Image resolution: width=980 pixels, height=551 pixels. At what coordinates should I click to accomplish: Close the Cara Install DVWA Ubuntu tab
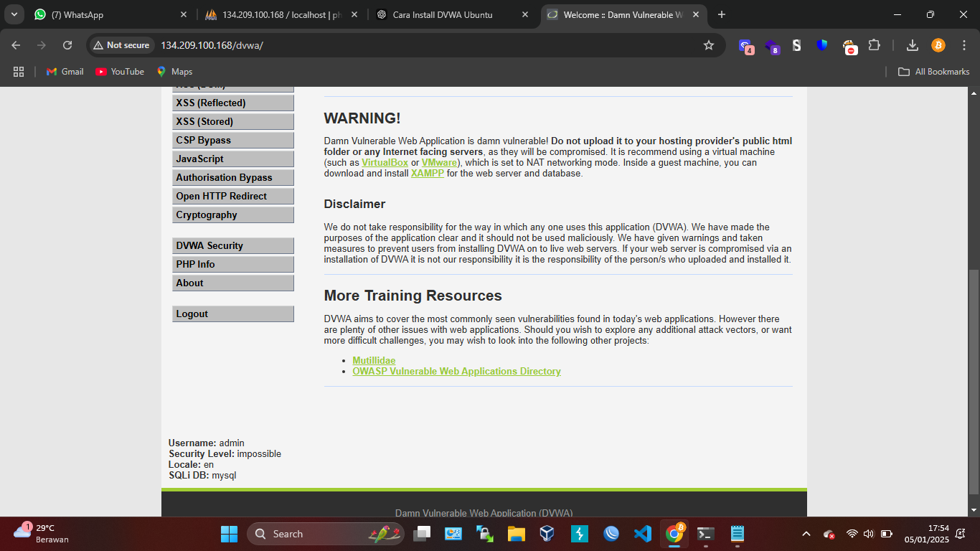coord(525,14)
